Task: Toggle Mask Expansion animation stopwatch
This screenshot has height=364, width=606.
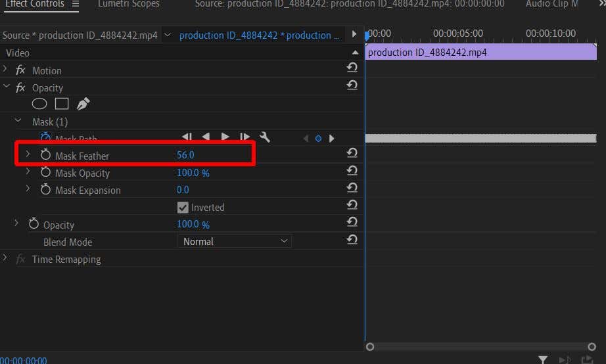Action: 45,189
